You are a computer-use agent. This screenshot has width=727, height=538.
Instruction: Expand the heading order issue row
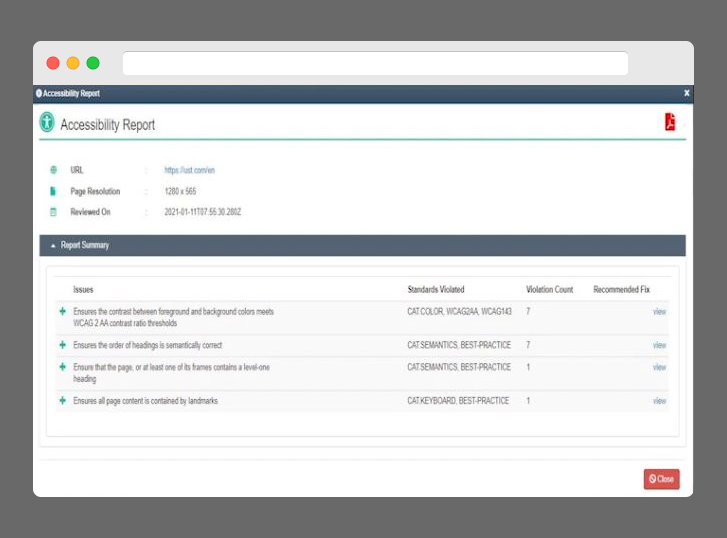[62, 345]
